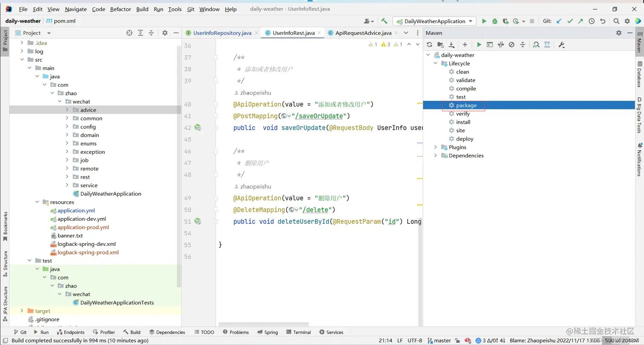Click the LF line separator widget
Image resolution: width=644 pixels, height=345 pixels.
(400, 340)
